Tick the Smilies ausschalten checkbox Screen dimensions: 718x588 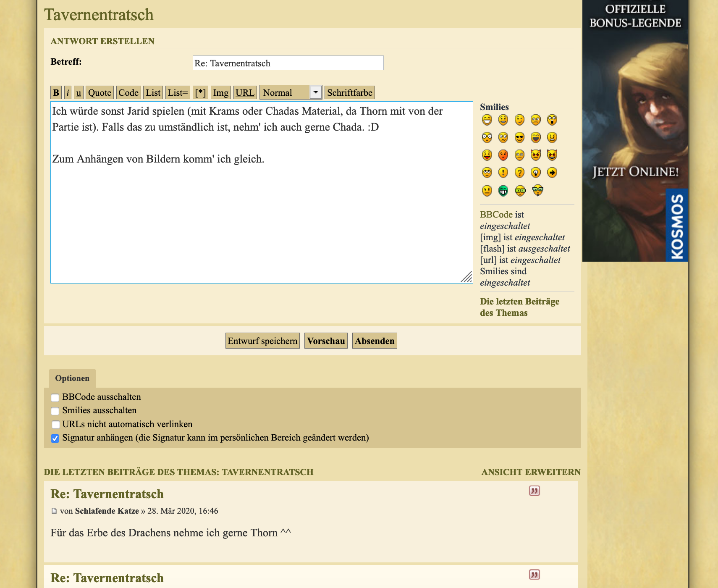point(55,411)
